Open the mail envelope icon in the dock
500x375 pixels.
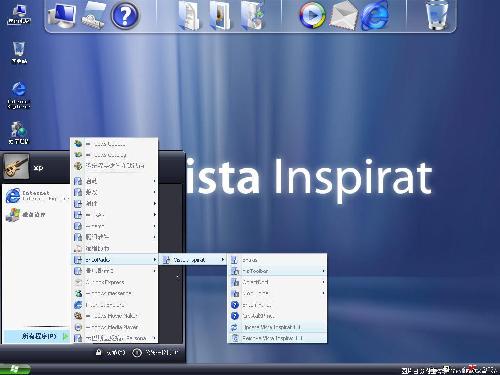(343, 15)
